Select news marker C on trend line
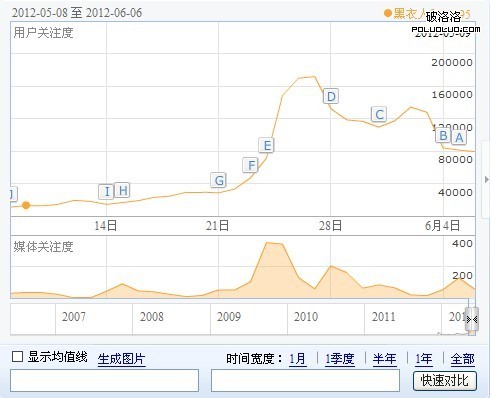This screenshot has height=398, width=491. point(379,115)
